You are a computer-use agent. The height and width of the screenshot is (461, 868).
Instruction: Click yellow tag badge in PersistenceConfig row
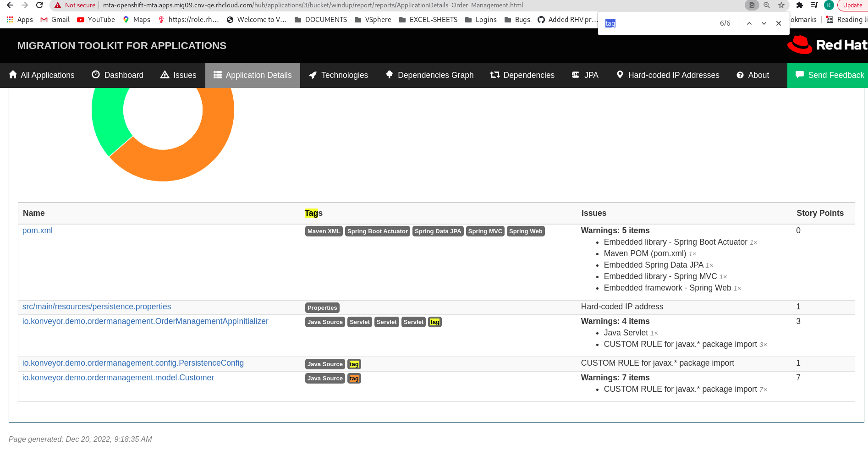tap(354, 364)
